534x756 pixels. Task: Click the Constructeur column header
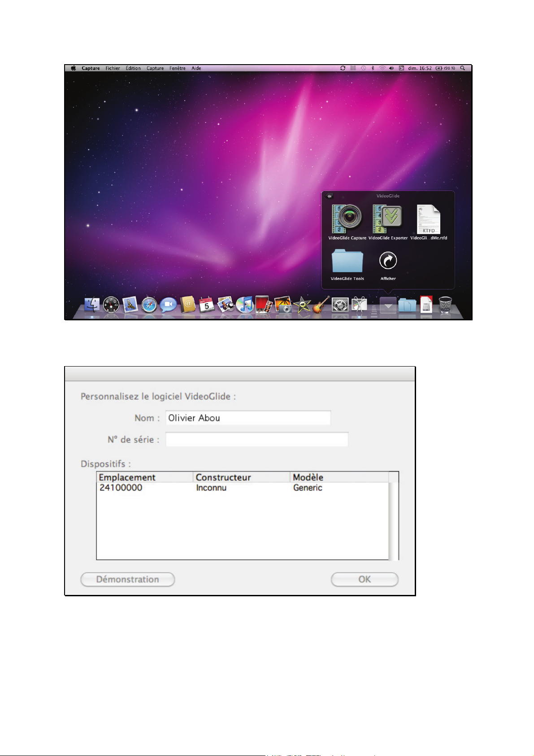coord(242,477)
